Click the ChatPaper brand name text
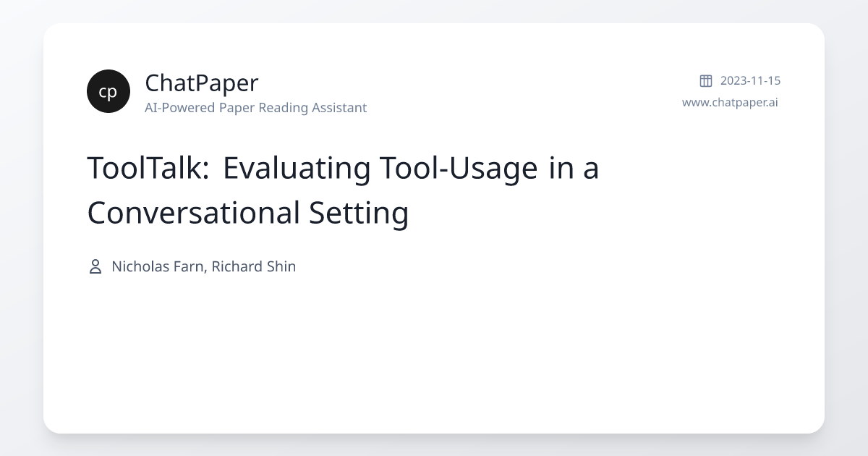This screenshot has height=456, width=868. coord(202,83)
